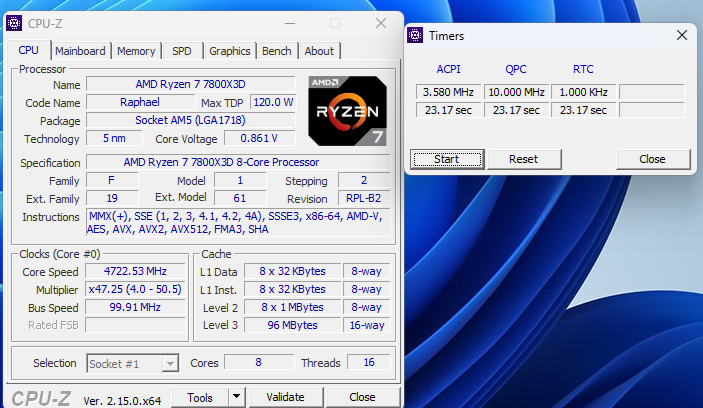
Task: Click the Family value F
Action: (x=112, y=180)
